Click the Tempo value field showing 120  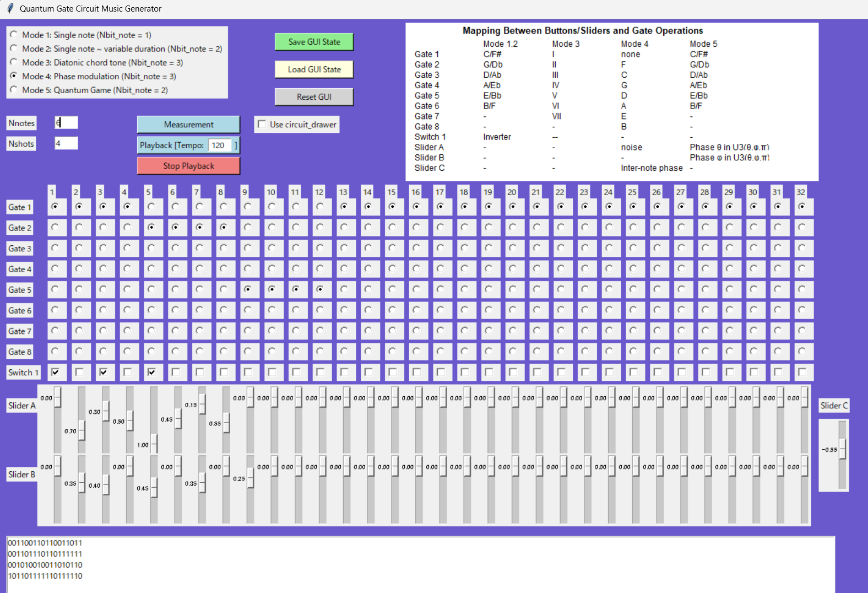click(x=219, y=145)
